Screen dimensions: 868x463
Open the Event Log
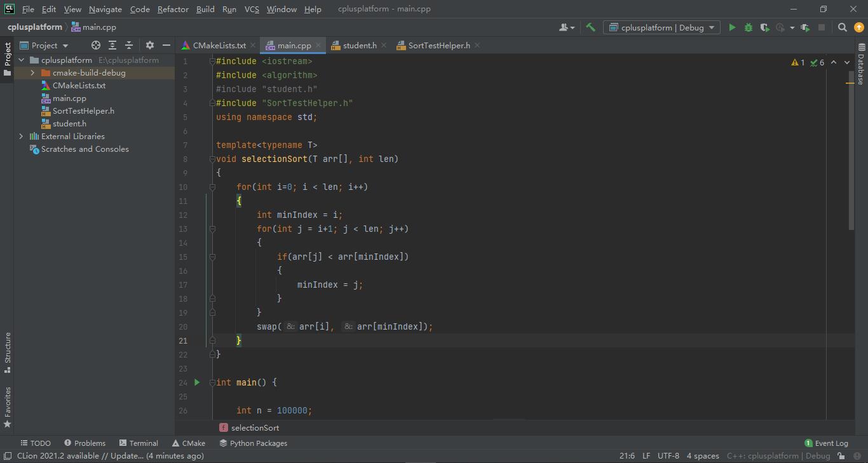pos(826,443)
